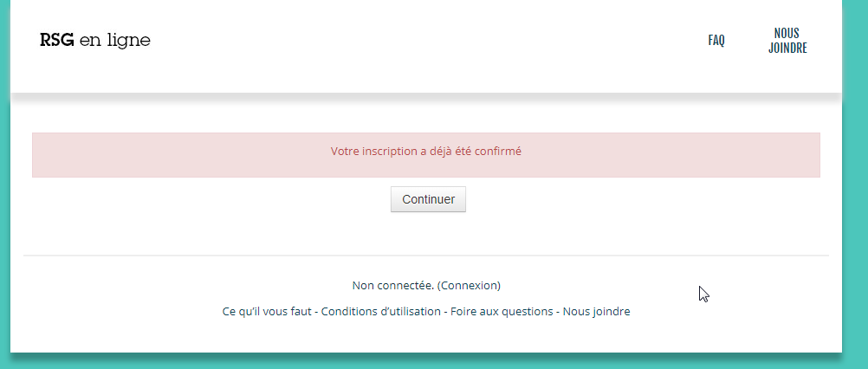Click the horizontal divider above the footer
Screen dimensions: 868x369
pos(426,256)
